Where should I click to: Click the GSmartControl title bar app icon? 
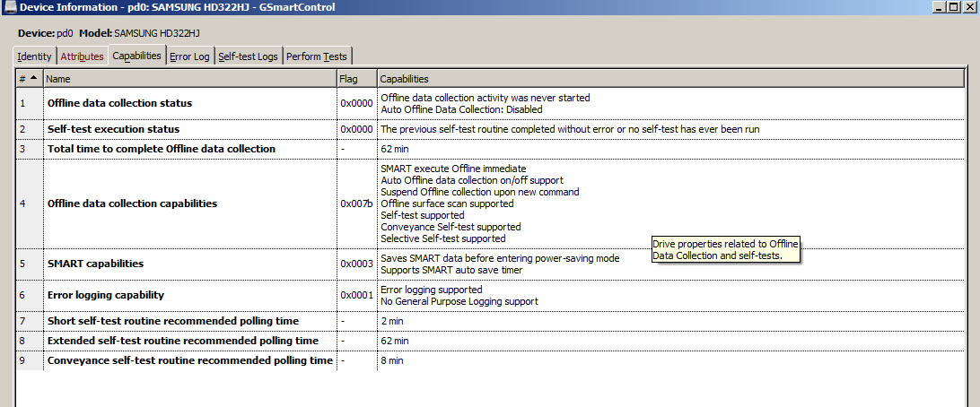pos(10,7)
